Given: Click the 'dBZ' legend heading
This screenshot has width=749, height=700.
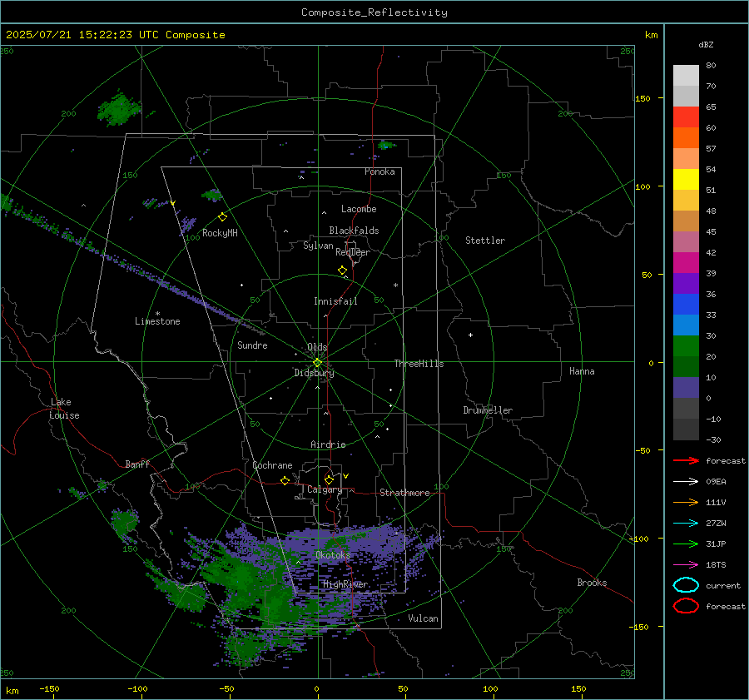Looking at the screenshot, I should pyautogui.click(x=706, y=44).
